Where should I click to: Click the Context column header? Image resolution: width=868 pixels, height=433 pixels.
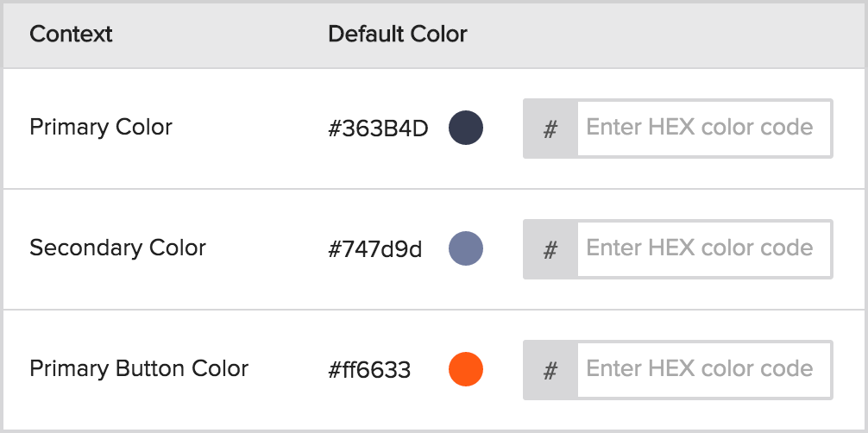click(71, 35)
